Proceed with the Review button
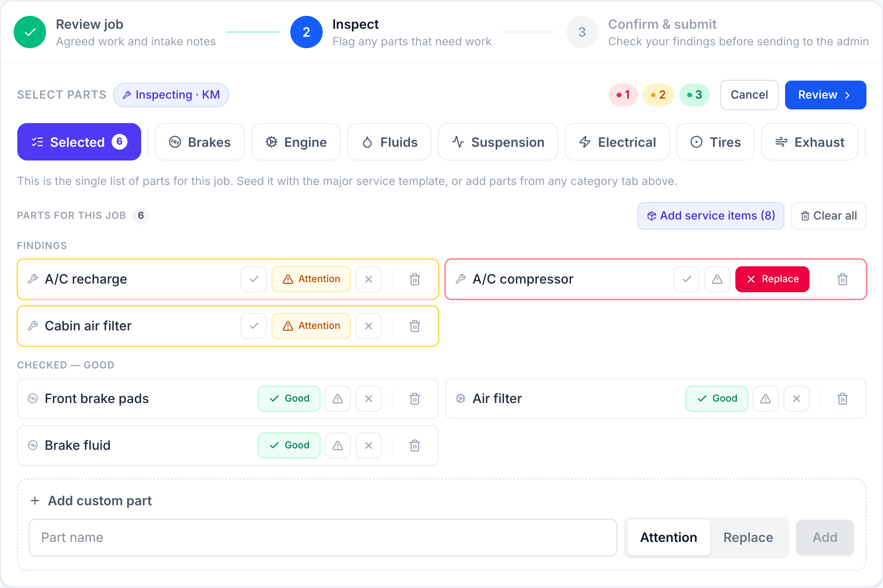The image size is (883, 588). tap(825, 95)
